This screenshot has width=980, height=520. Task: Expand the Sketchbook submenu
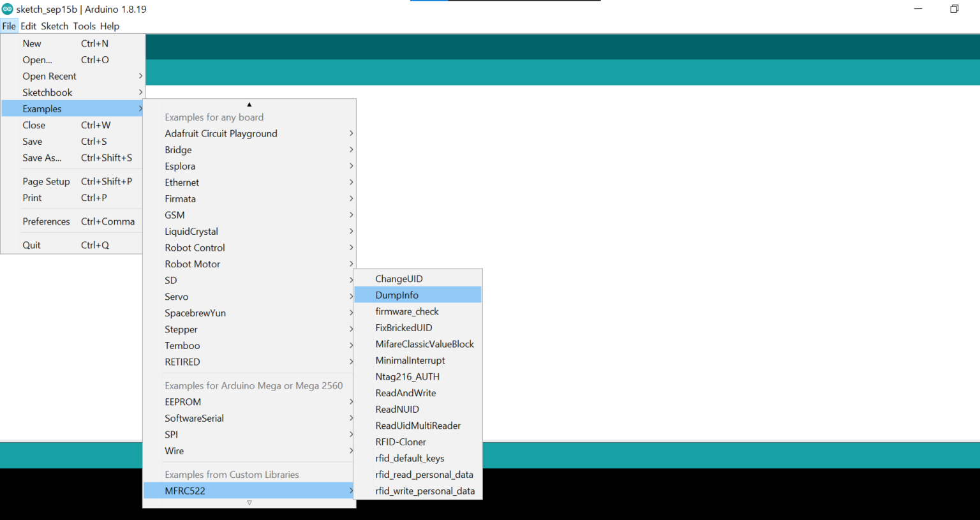(x=48, y=93)
